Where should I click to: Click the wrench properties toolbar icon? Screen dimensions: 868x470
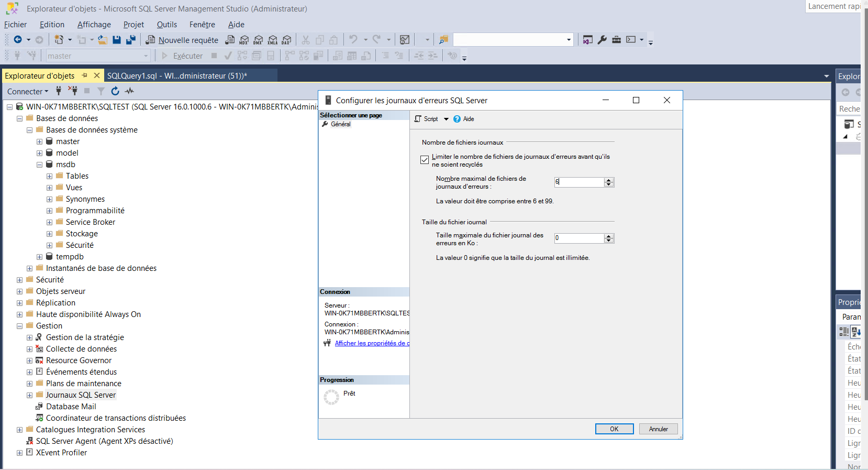(x=602, y=40)
